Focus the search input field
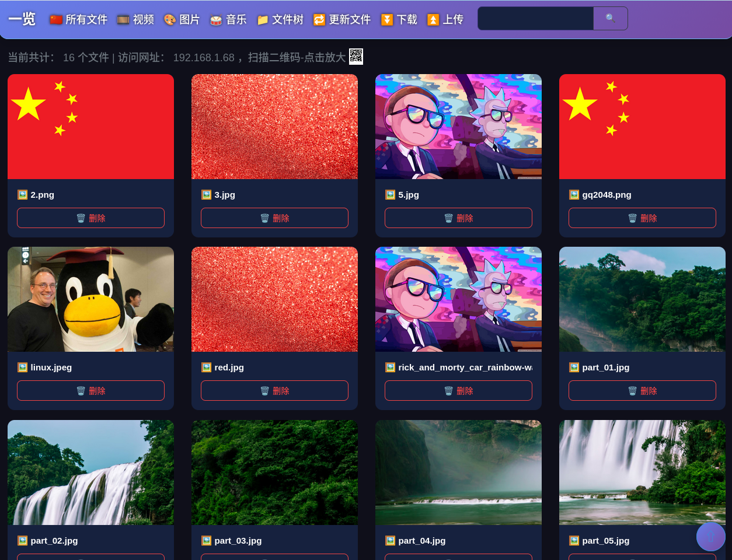 [x=535, y=19]
